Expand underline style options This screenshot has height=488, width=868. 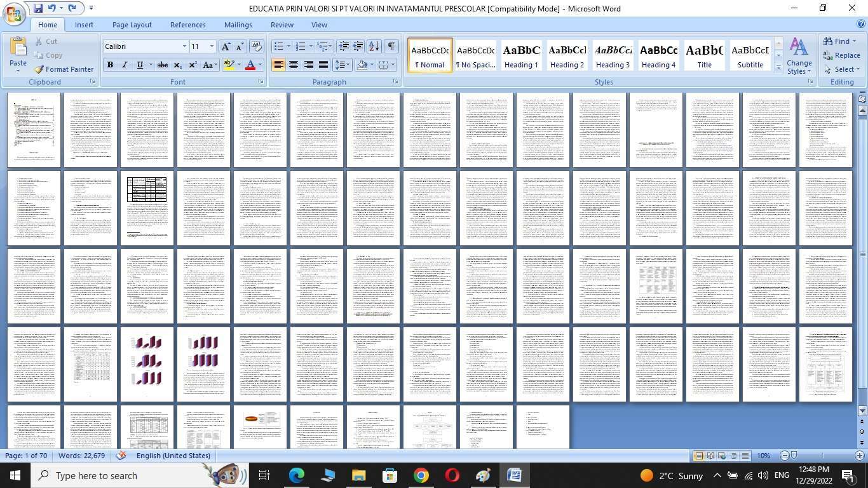[151, 65]
